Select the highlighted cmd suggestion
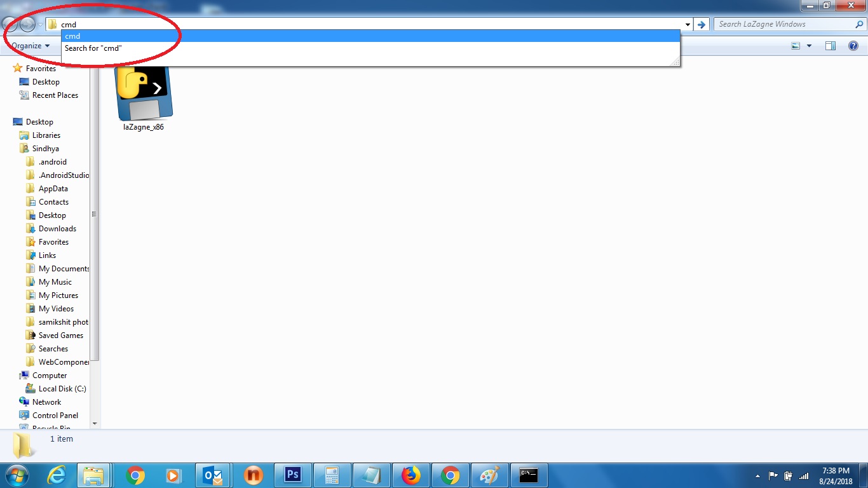The width and height of the screenshot is (868, 488). click(x=370, y=36)
